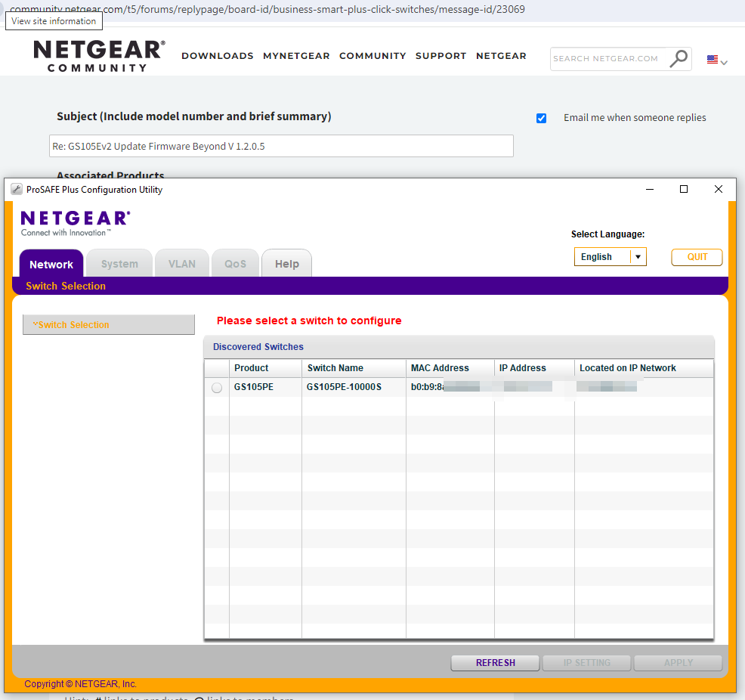Open the VLAN tab
This screenshot has height=700, width=745.
pos(182,265)
